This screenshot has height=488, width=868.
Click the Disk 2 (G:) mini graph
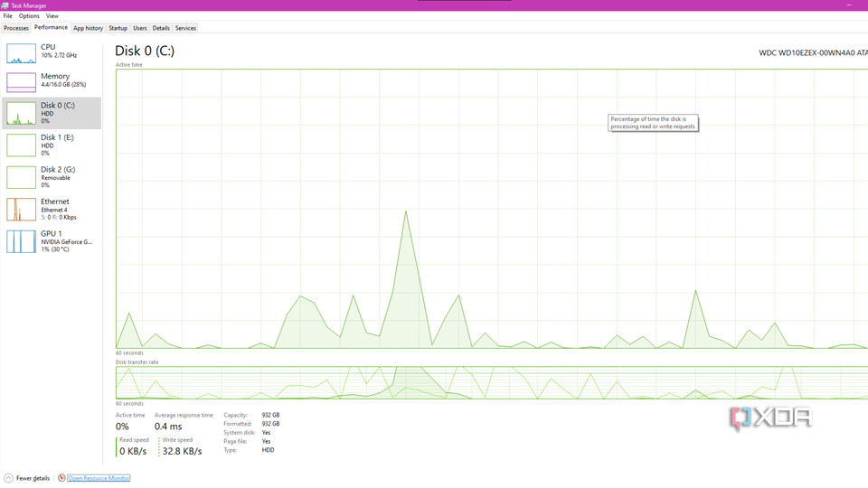tap(21, 178)
